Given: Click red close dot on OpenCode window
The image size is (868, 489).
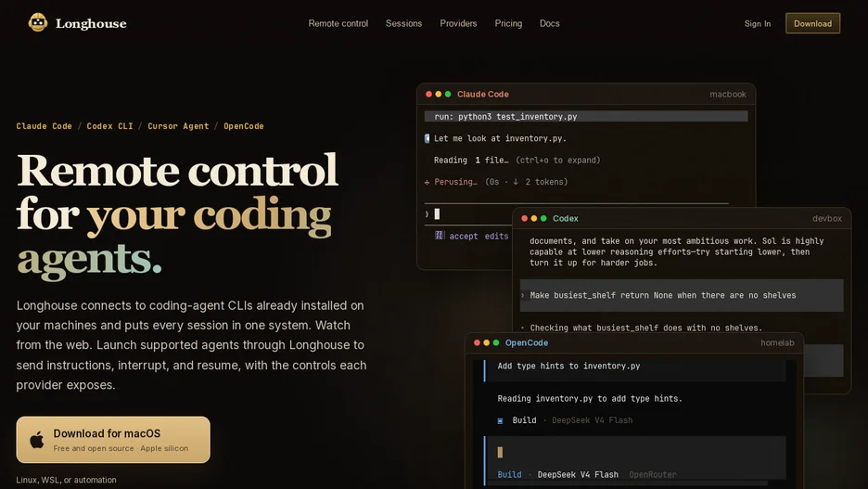Looking at the screenshot, I should click(x=477, y=342).
